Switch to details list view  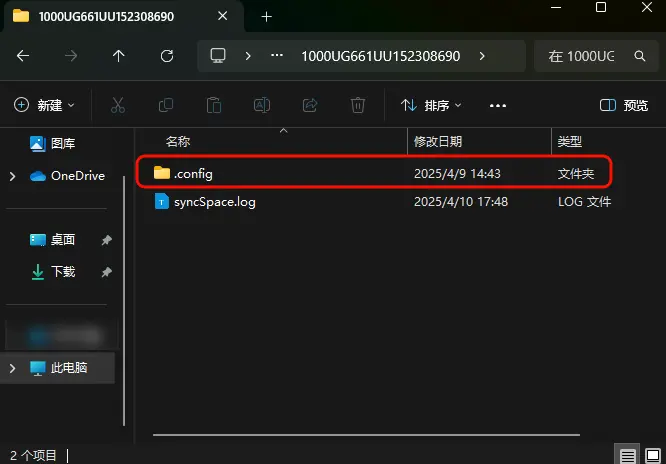point(627,455)
